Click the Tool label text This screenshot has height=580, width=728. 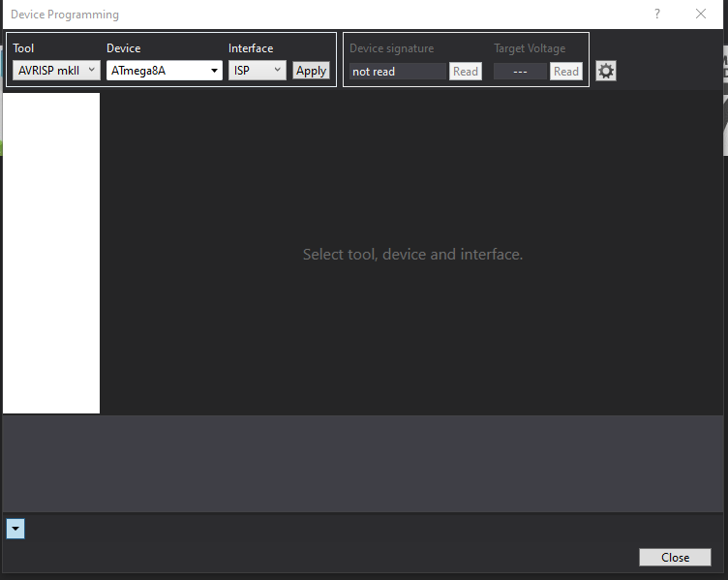click(23, 48)
